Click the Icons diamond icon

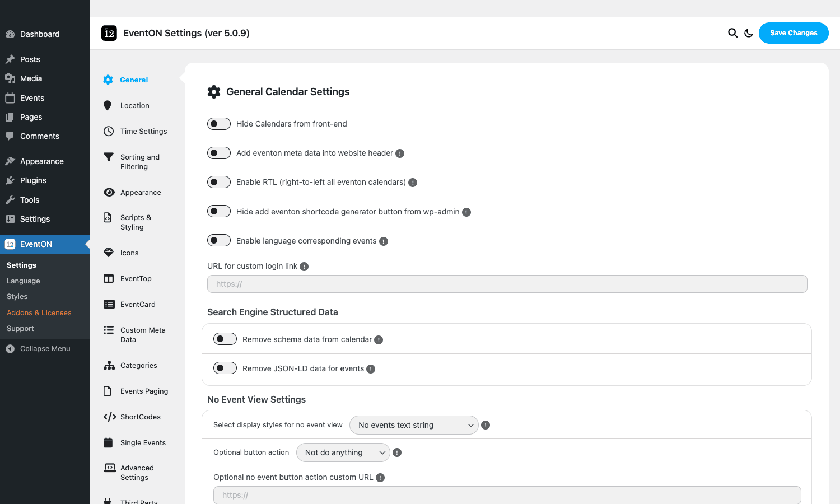tap(109, 253)
